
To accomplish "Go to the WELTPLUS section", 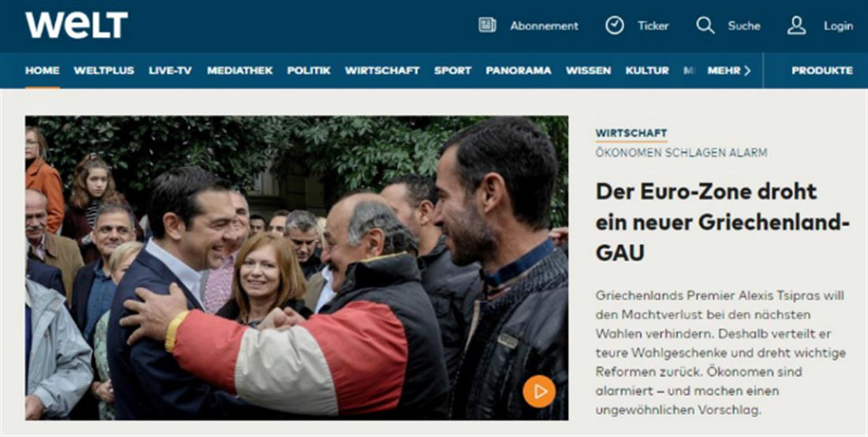I will [x=104, y=71].
